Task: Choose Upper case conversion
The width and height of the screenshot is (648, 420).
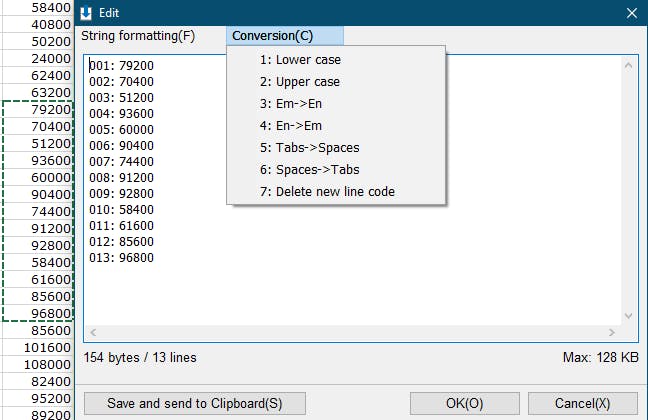Action: 300,82
